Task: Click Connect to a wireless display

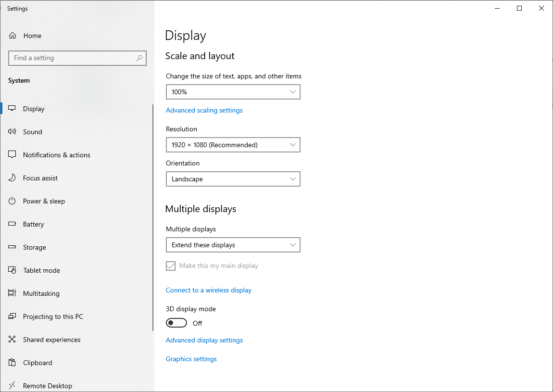Action: pyautogui.click(x=209, y=290)
